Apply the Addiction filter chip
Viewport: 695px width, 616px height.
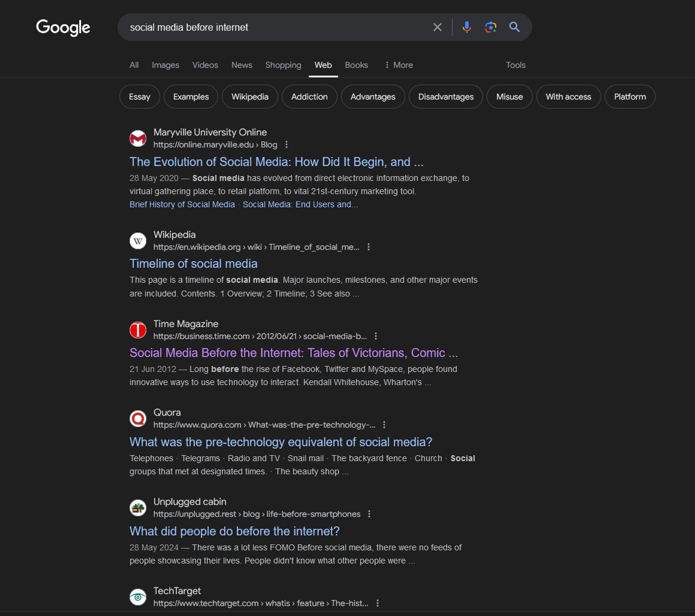coord(309,97)
